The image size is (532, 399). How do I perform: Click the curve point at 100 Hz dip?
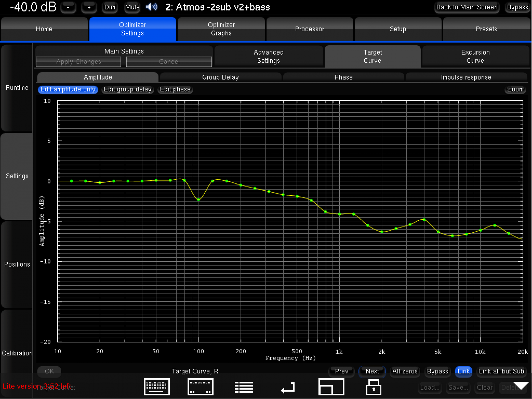coord(198,199)
